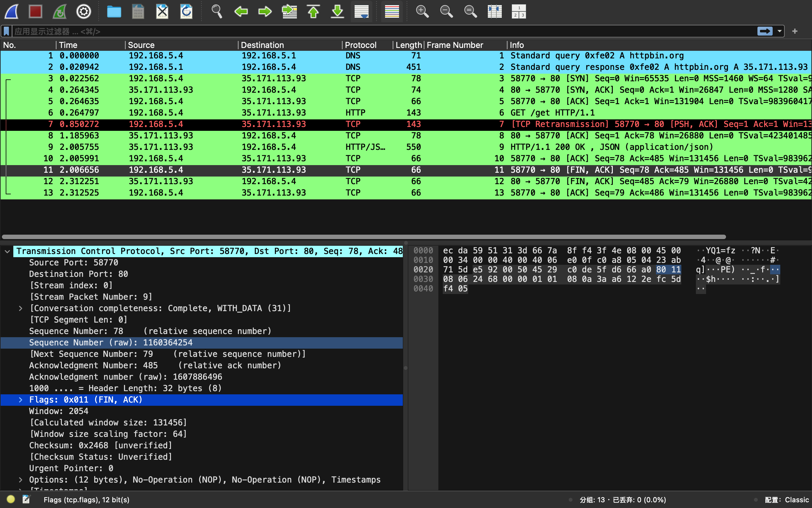Select Sequence Number (raw) field
Image resolution: width=812 pixels, height=508 pixels.
[201, 343]
